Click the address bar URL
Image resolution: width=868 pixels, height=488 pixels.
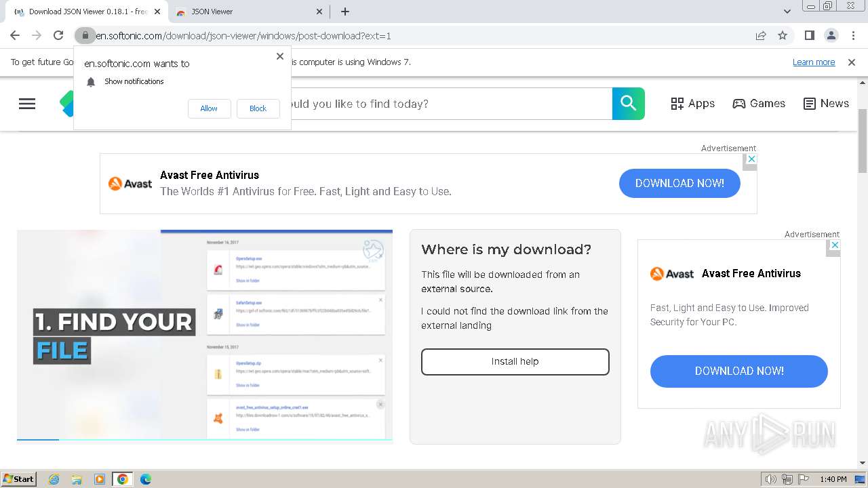(x=243, y=36)
